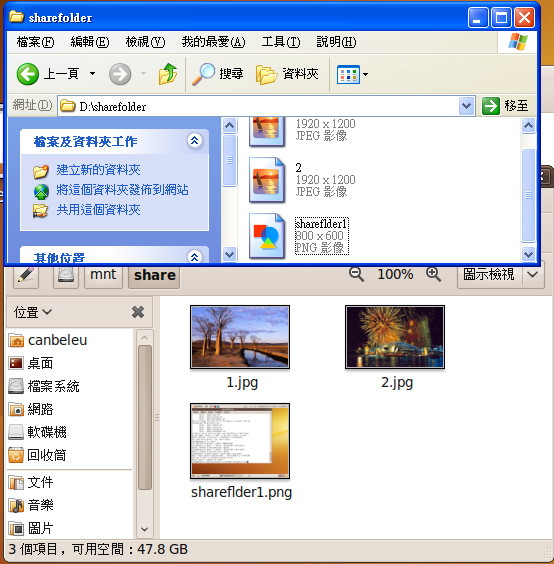Image resolution: width=554 pixels, height=564 pixels.
Task: Click the Floppy Drive icon in sidebar
Action: [x=16, y=432]
